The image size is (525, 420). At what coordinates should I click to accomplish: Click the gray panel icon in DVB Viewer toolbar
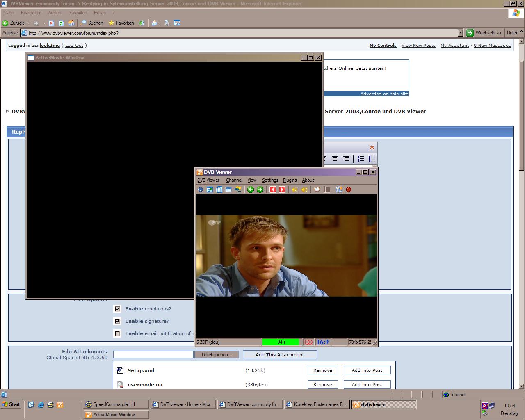tap(327, 189)
